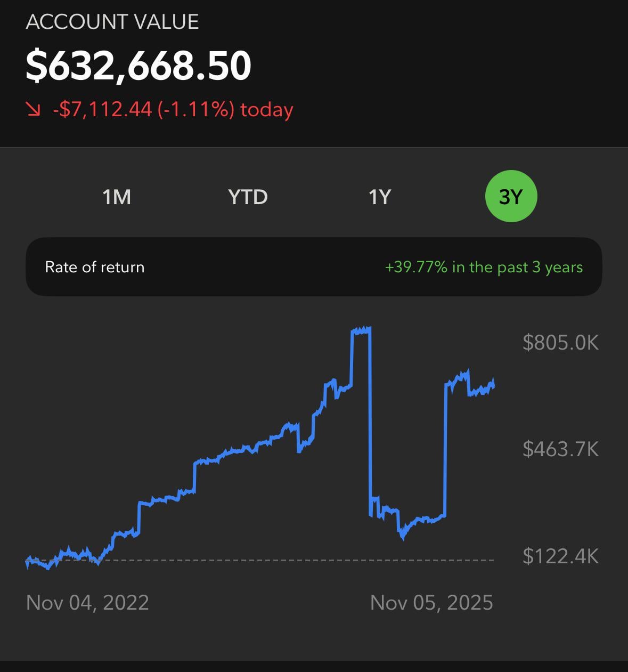Click the highest plateau of the chart line

[x=361, y=330]
